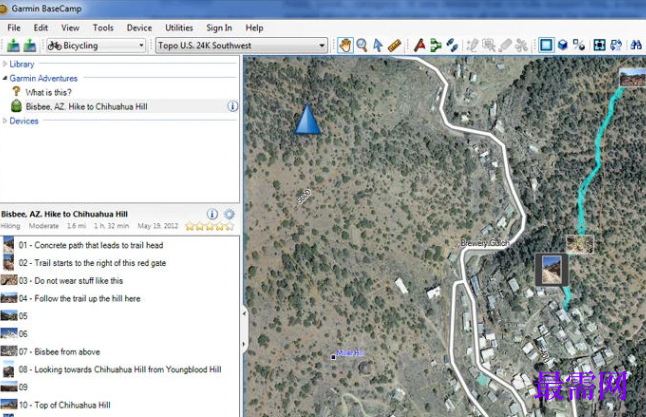Open the Sign In menu

coord(219,28)
